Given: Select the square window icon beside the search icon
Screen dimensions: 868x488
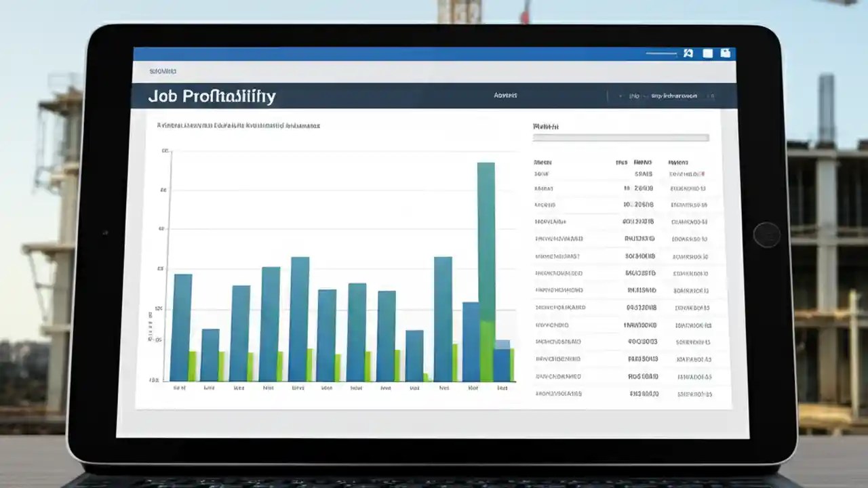Looking at the screenshot, I should (707, 53).
